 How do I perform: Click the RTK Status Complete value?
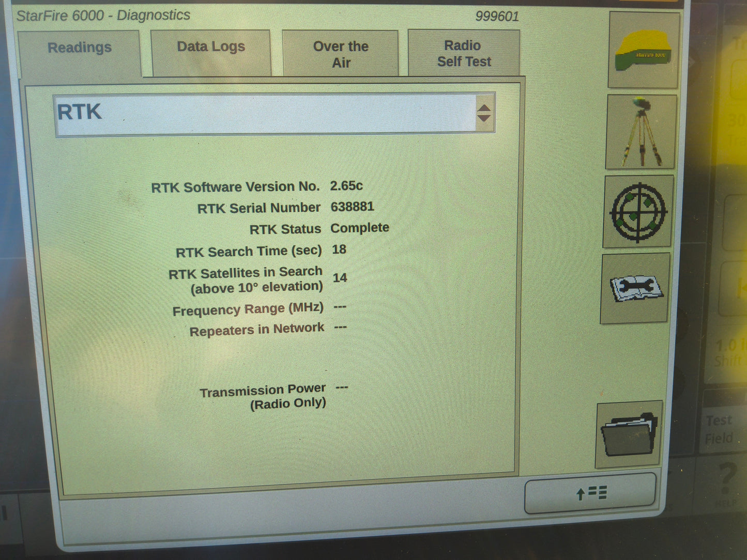pos(360,227)
